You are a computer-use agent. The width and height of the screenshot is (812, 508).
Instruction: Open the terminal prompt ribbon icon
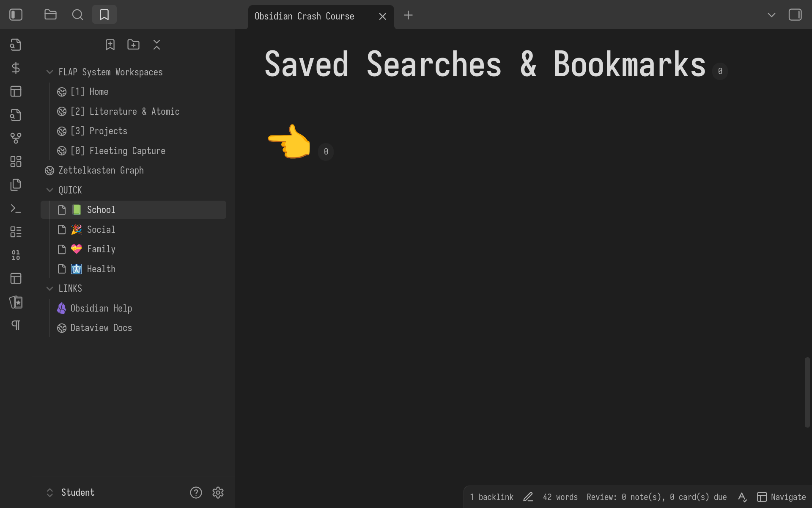point(16,208)
